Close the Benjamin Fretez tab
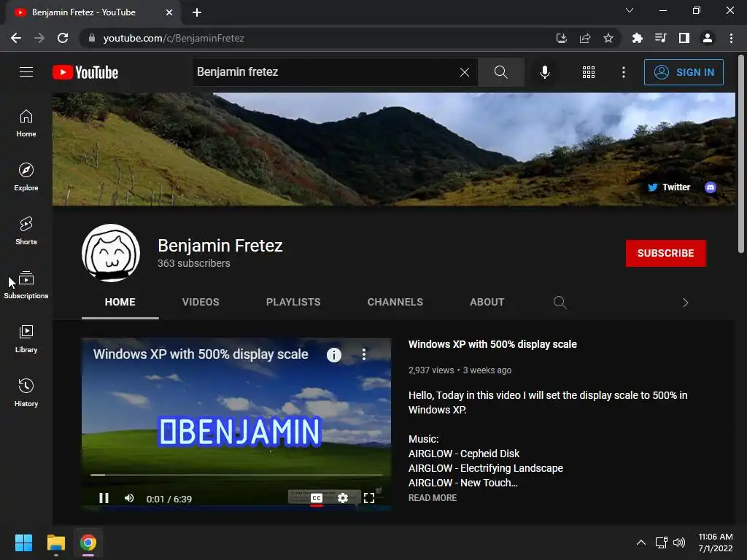747x560 pixels. click(x=169, y=12)
